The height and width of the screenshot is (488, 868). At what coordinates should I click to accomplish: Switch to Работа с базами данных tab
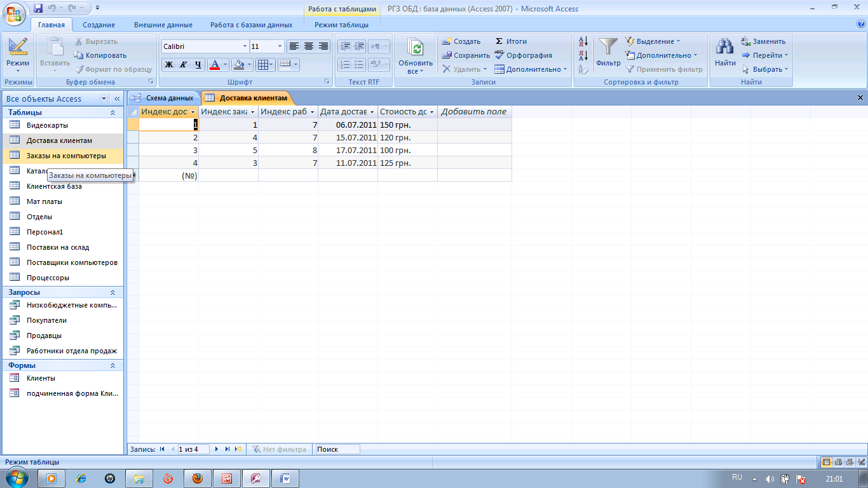pyautogui.click(x=252, y=25)
